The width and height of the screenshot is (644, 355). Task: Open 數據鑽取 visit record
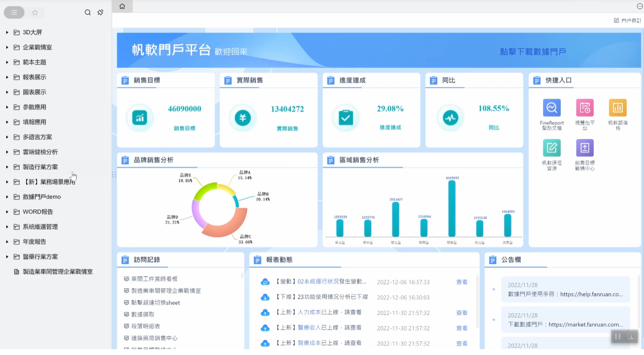[143, 314]
